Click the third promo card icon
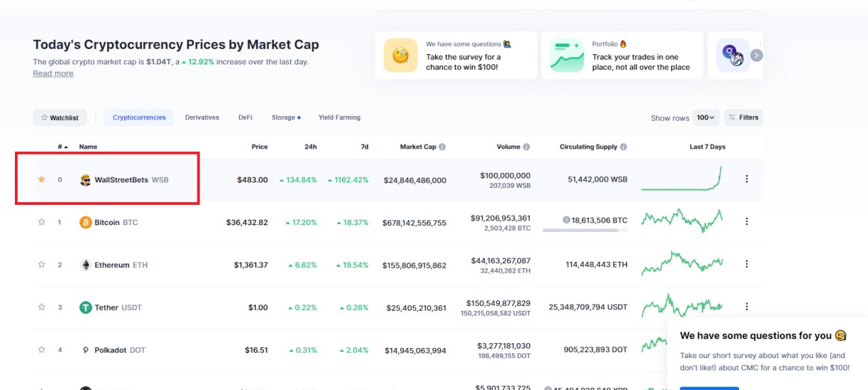This screenshot has height=390, width=868. click(x=733, y=55)
